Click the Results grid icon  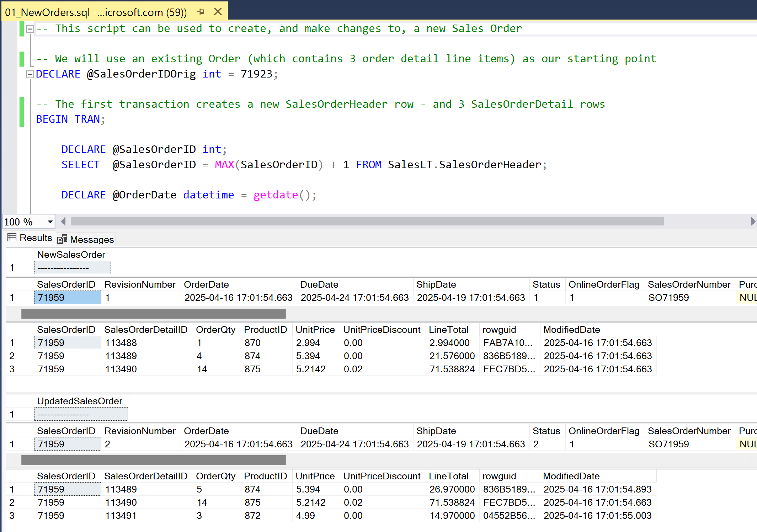[x=12, y=237]
